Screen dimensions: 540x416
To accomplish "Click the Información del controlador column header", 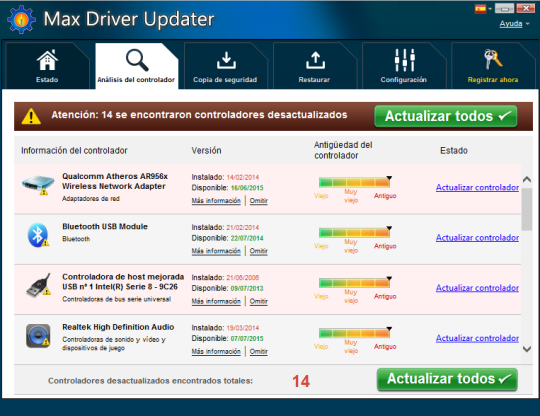I will click(74, 150).
